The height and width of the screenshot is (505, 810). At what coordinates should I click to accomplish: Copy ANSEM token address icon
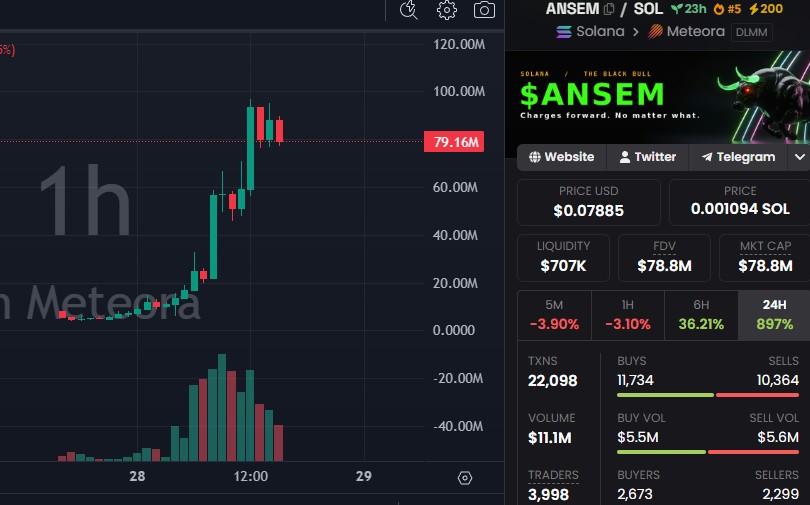(x=609, y=9)
